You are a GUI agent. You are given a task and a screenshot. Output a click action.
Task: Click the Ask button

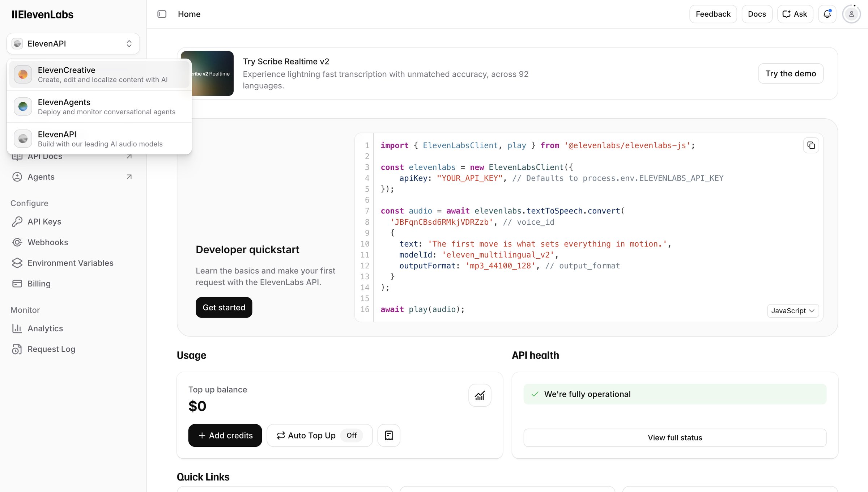pyautogui.click(x=795, y=14)
